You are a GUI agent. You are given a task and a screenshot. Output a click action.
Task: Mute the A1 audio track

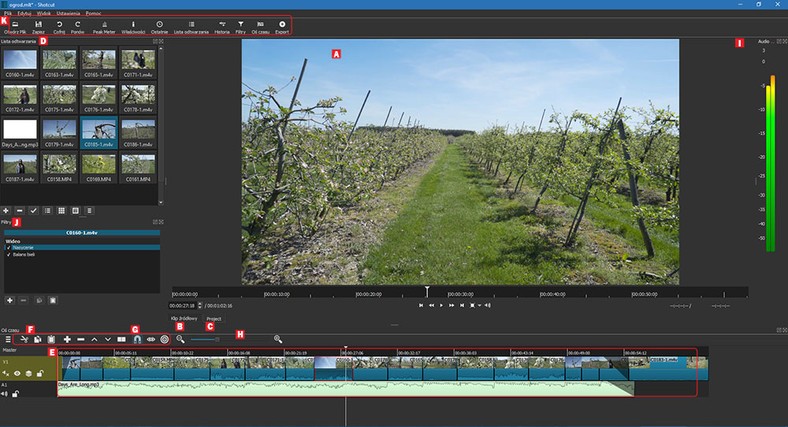[6, 394]
